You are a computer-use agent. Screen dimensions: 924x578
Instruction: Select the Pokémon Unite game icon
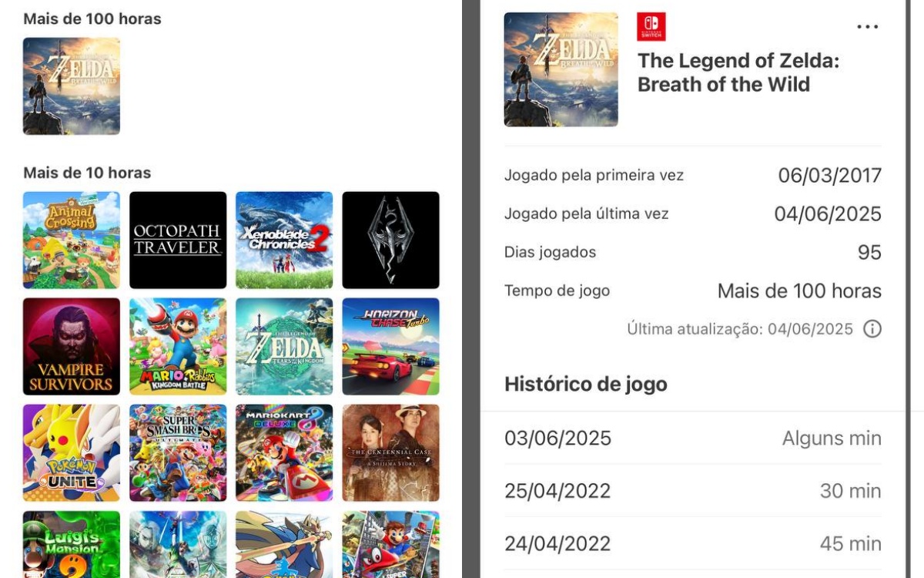pyautogui.click(x=72, y=452)
